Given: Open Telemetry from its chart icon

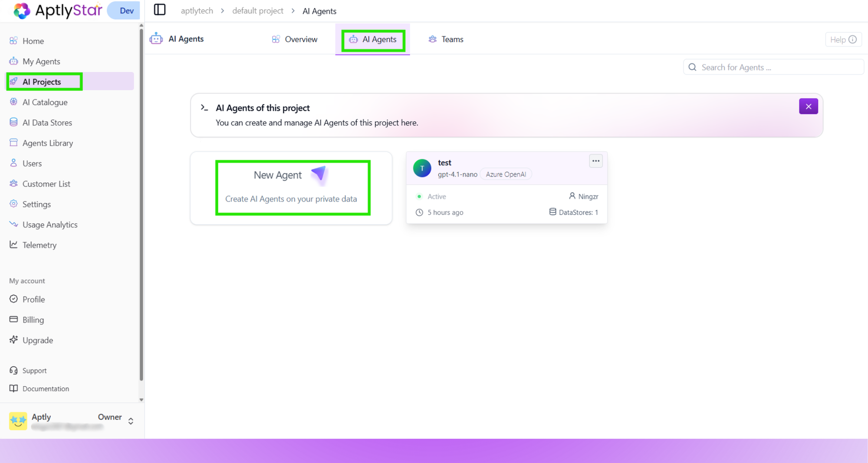Looking at the screenshot, I should [x=14, y=245].
